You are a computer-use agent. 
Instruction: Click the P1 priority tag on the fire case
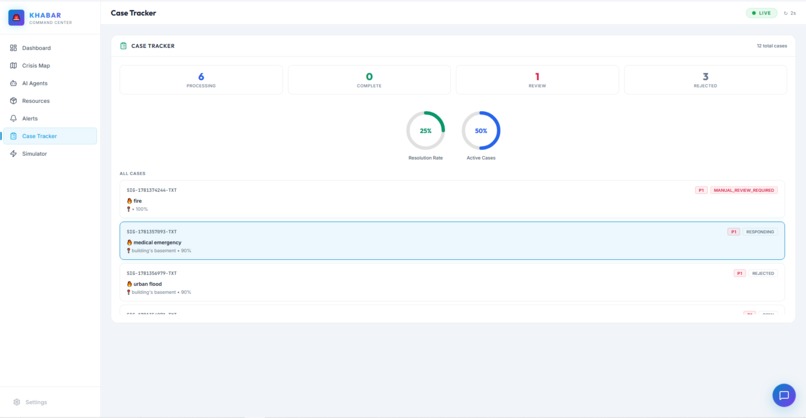coord(701,190)
